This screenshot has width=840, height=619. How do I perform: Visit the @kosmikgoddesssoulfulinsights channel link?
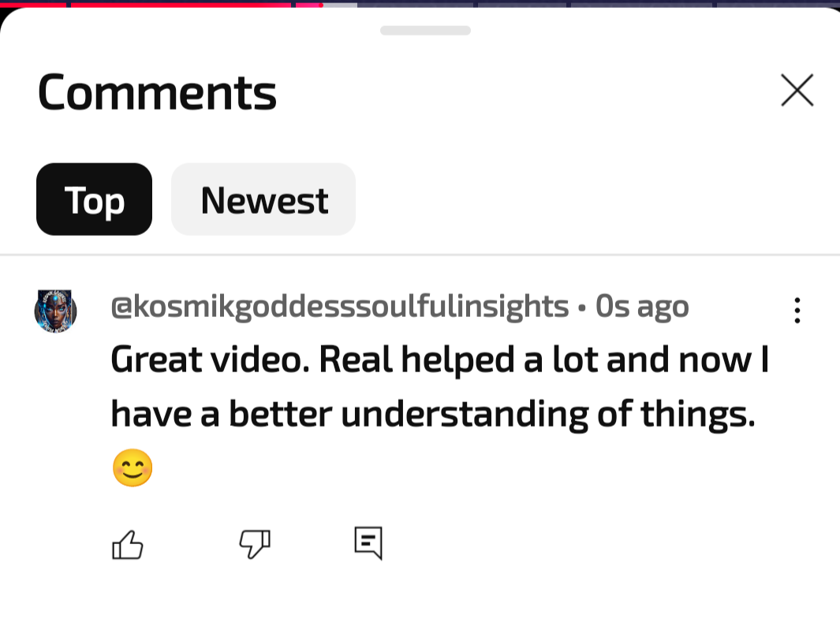click(340, 307)
